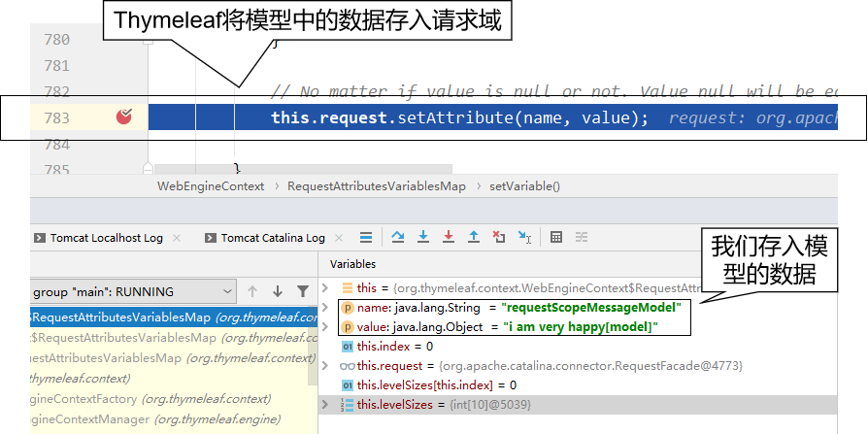Image resolution: width=868 pixels, height=434 pixels.
Task: Toggle the breakpoint on line 783
Action: 124,117
